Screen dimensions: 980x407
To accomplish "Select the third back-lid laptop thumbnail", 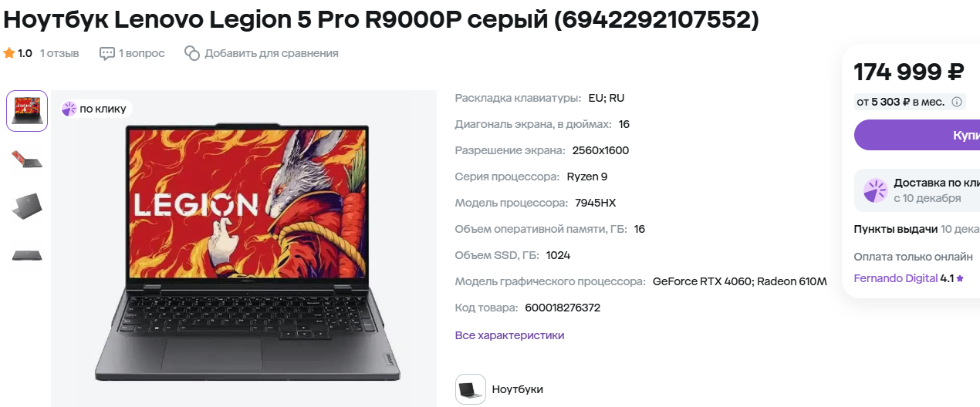I will tap(27, 206).
